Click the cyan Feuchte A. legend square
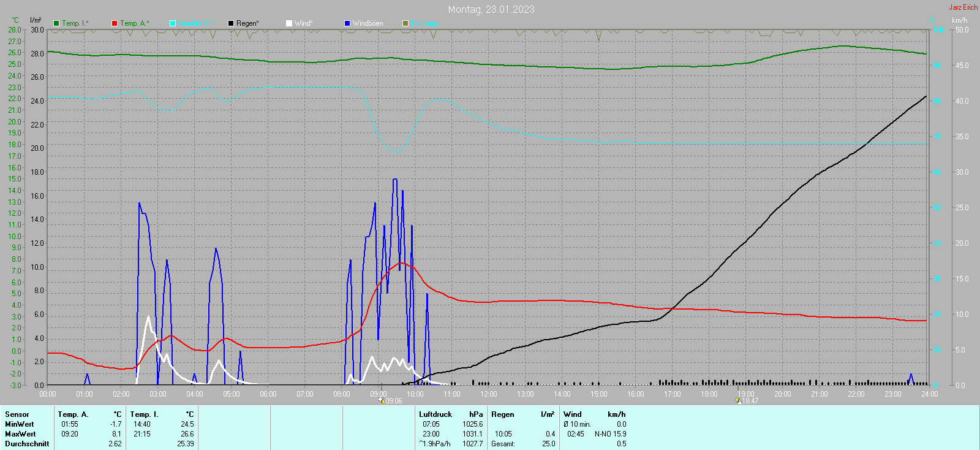Viewport: 980px width, 450px height. click(x=173, y=23)
